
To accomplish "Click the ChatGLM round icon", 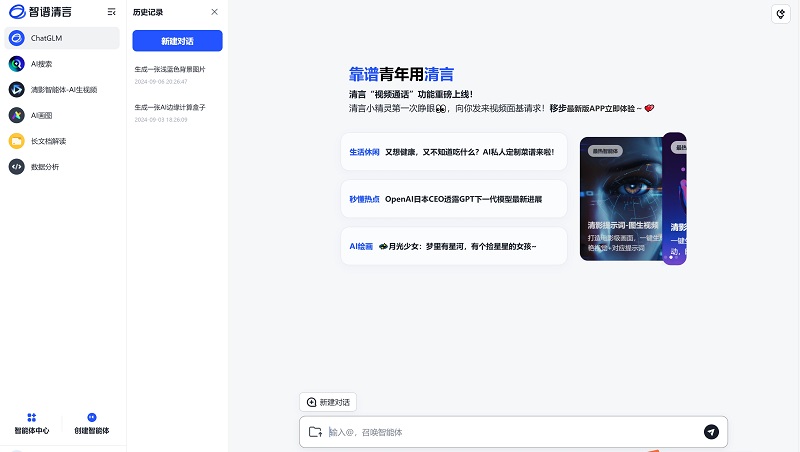I will click(x=16, y=38).
